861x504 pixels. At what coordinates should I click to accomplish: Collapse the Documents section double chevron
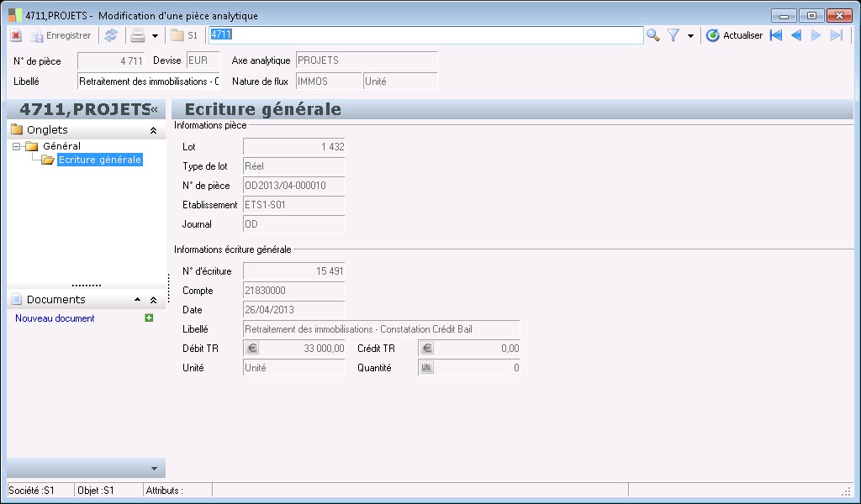click(x=153, y=300)
